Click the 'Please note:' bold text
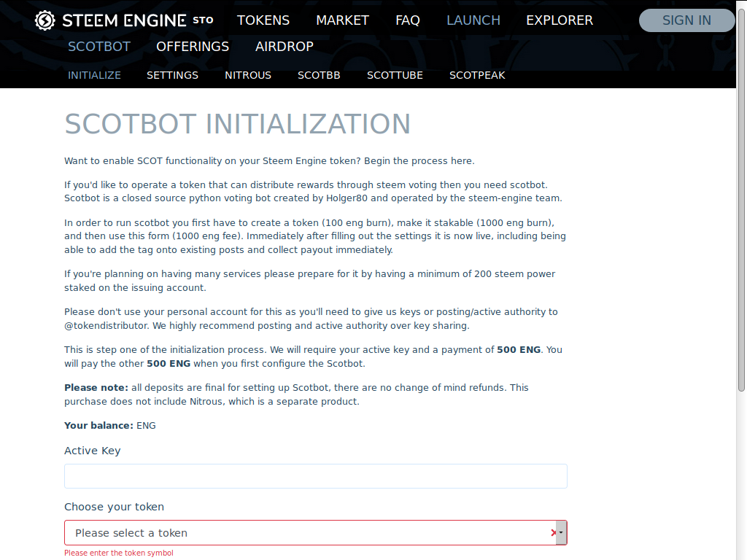The image size is (747, 560). (x=96, y=388)
